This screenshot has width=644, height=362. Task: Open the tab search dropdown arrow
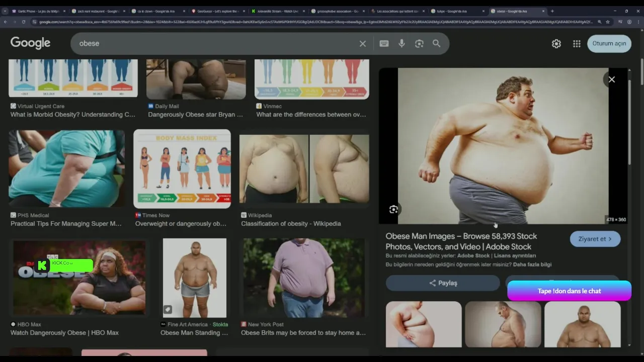(5, 11)
